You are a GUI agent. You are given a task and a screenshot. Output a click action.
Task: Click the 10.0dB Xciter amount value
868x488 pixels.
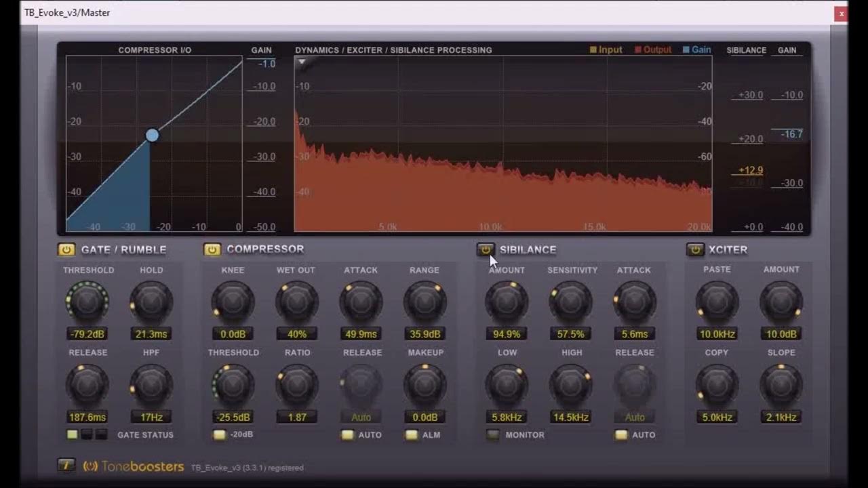click(x=781, y=334)
